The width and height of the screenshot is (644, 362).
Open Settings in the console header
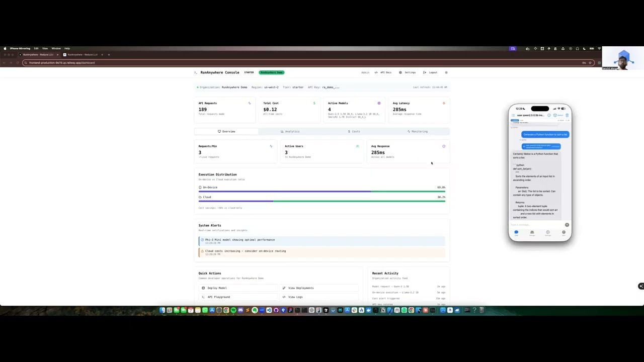pos(408,72)
